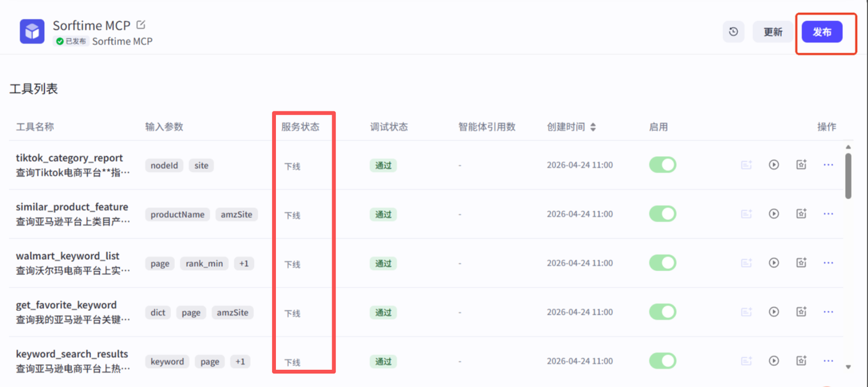Open more options for tiktok_category_report
868x387 pixels.
click(x=828, y=165)
